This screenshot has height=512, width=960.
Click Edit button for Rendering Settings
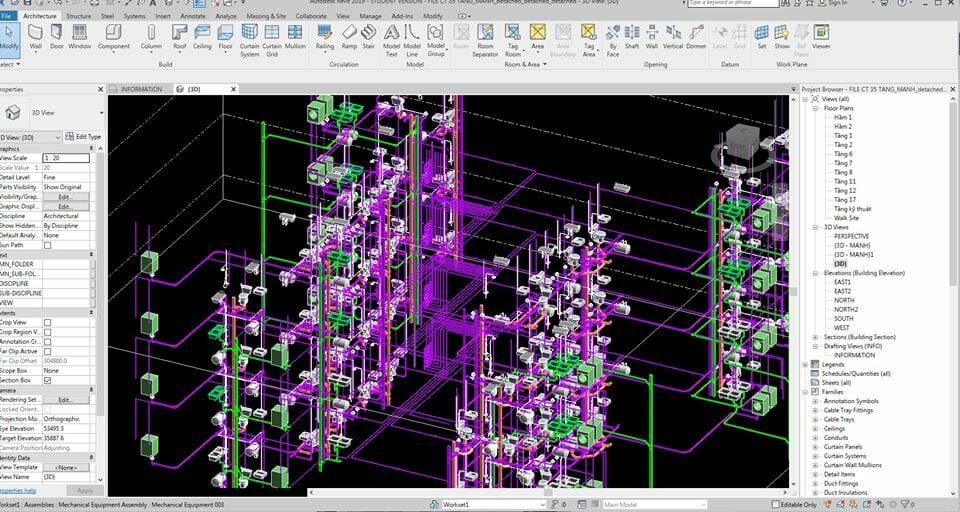click(65, 399)
